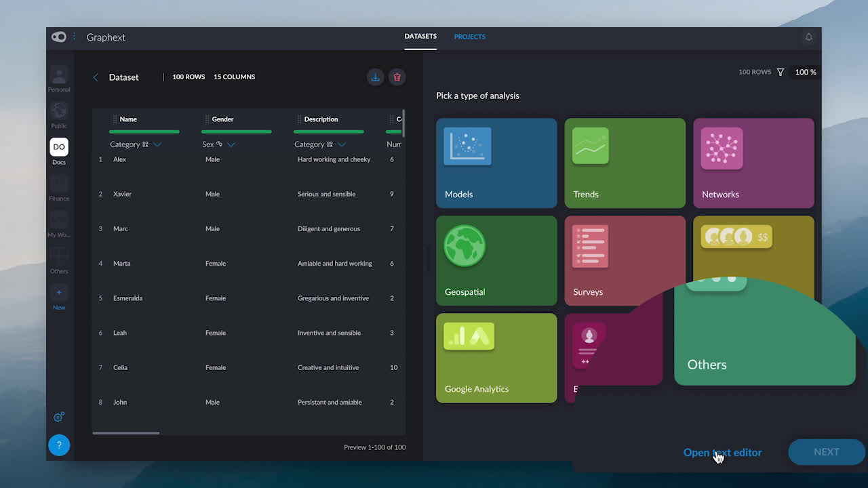The height and width of the screenshot is (488, 868).
Task: Click the Name column header
Action: coord(128,119)
